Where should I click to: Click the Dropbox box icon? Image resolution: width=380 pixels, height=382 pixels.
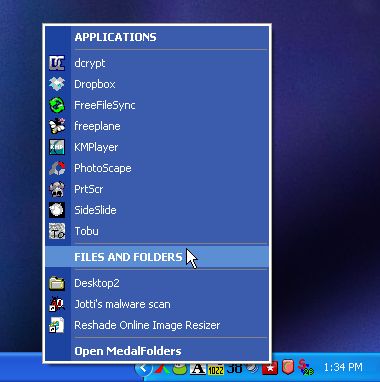pos(57,84)
